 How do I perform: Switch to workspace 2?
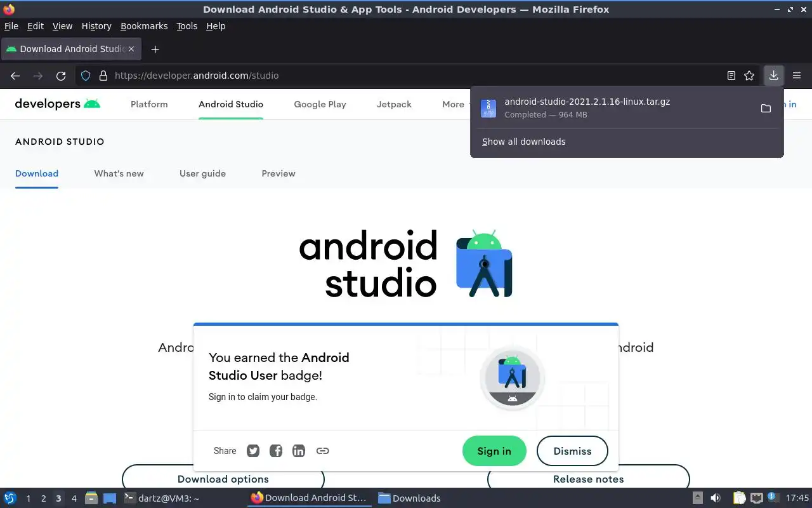click(x=43, y=498)
